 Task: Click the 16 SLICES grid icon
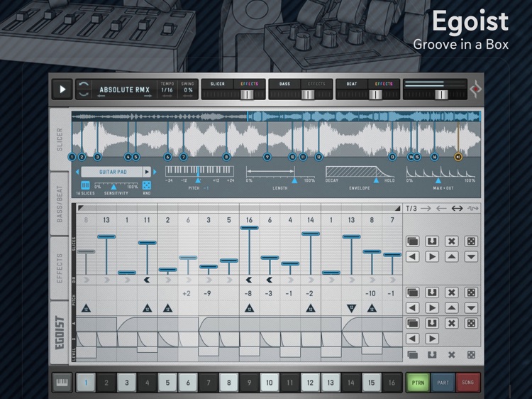85,185
